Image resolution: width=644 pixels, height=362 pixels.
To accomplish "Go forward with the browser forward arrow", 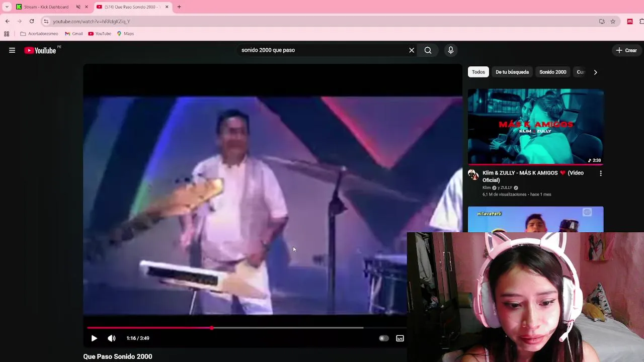I will click(x=19, y=21).
